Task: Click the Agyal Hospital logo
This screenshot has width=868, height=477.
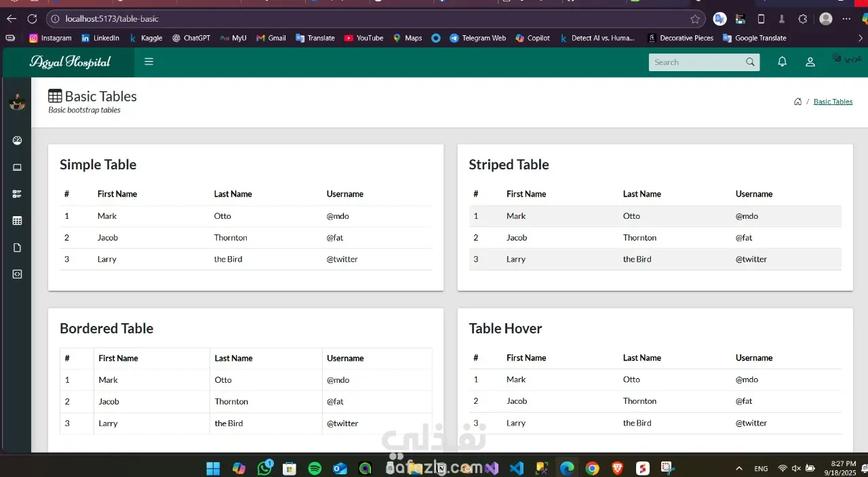Action: click(70, 62)
